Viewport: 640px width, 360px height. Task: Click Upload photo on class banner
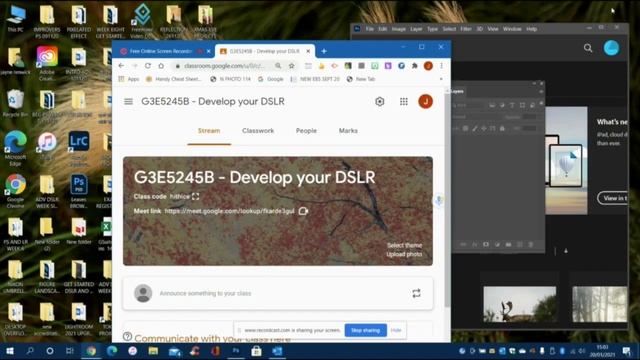tap(404, 254)
